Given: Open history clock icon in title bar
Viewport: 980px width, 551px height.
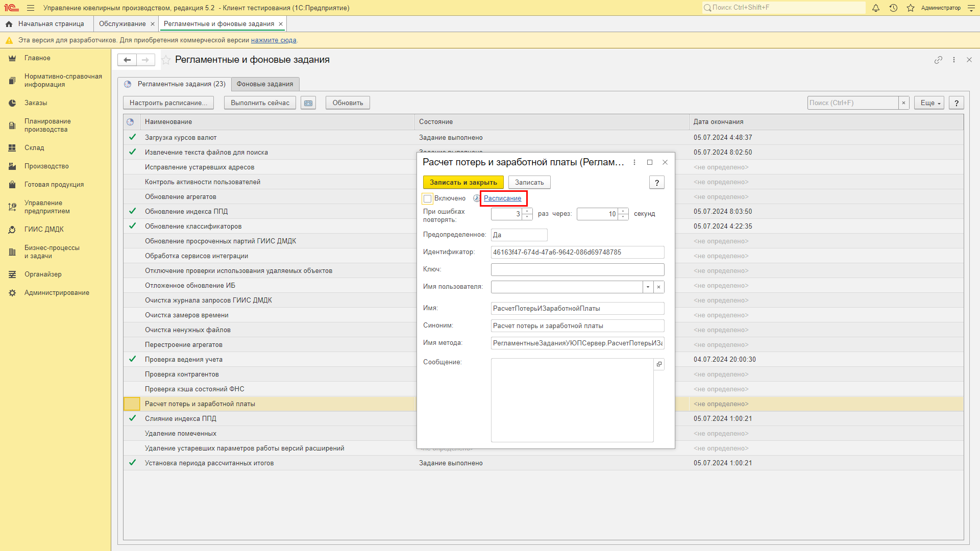Looking at the screenshot, I should point(893,8).
